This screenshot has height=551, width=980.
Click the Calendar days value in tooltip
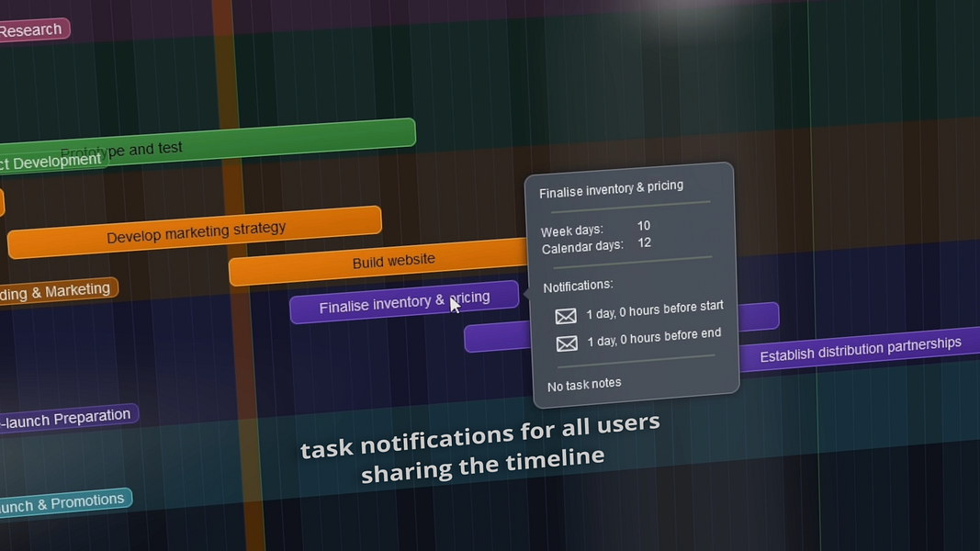click(645, 242)
